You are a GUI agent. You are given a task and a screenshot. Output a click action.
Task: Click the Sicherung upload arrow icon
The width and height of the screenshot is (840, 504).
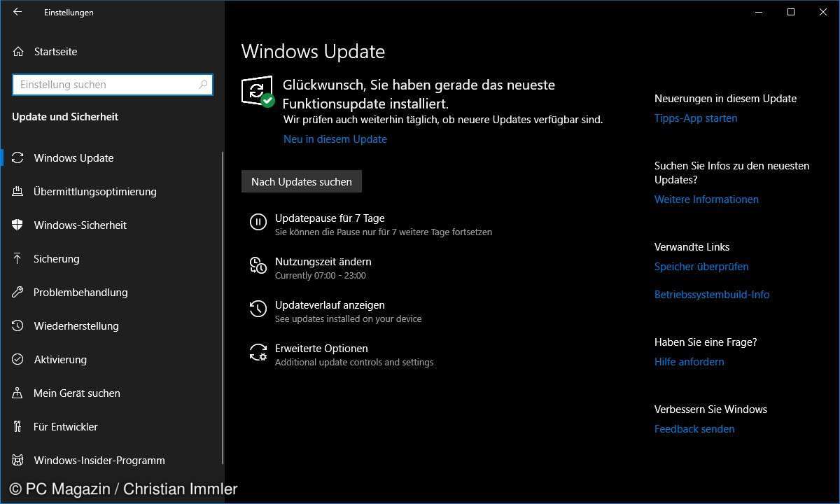tap(18, 259)
